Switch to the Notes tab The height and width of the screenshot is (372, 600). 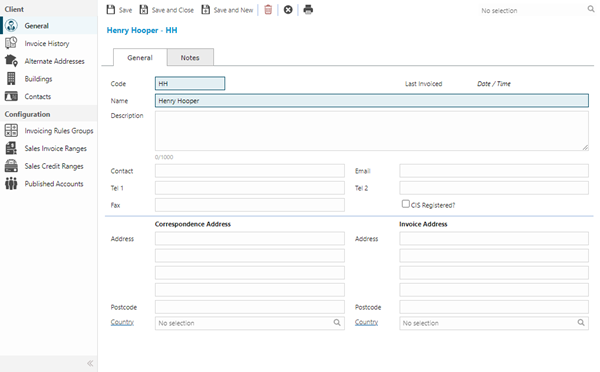coord(190,57)
